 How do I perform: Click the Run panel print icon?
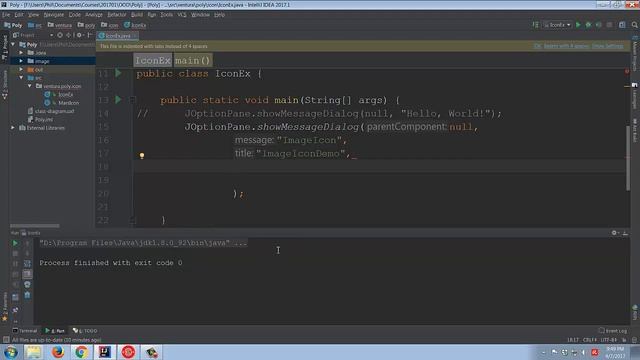[x=27, y=284]
